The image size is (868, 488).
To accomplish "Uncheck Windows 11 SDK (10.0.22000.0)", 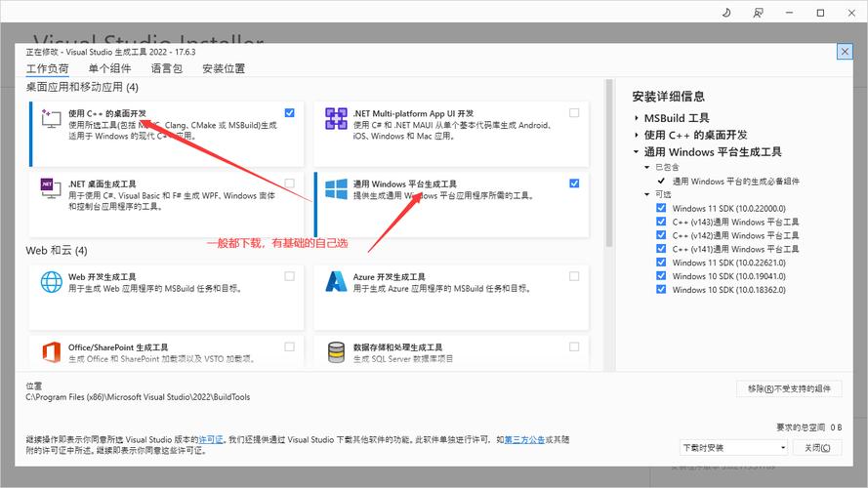I will point(661,208).
